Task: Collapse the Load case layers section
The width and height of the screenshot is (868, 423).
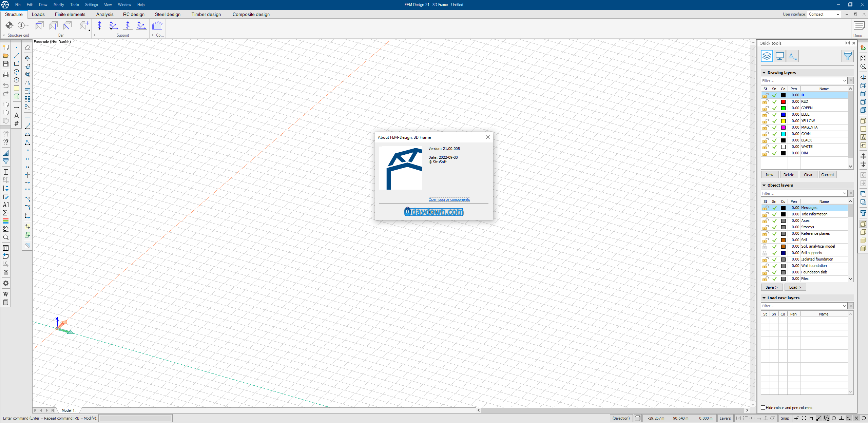Action: pyautogui.click(x=764, y=298)
